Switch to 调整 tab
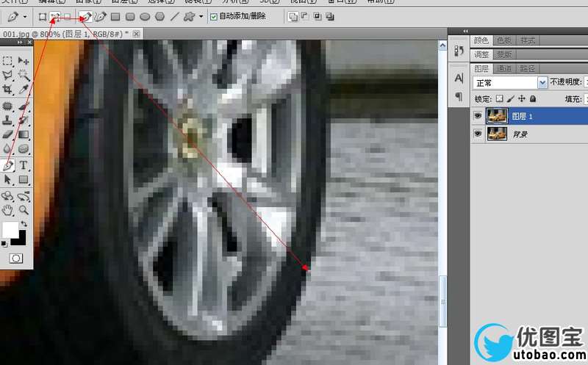 [x=481, y=54]
